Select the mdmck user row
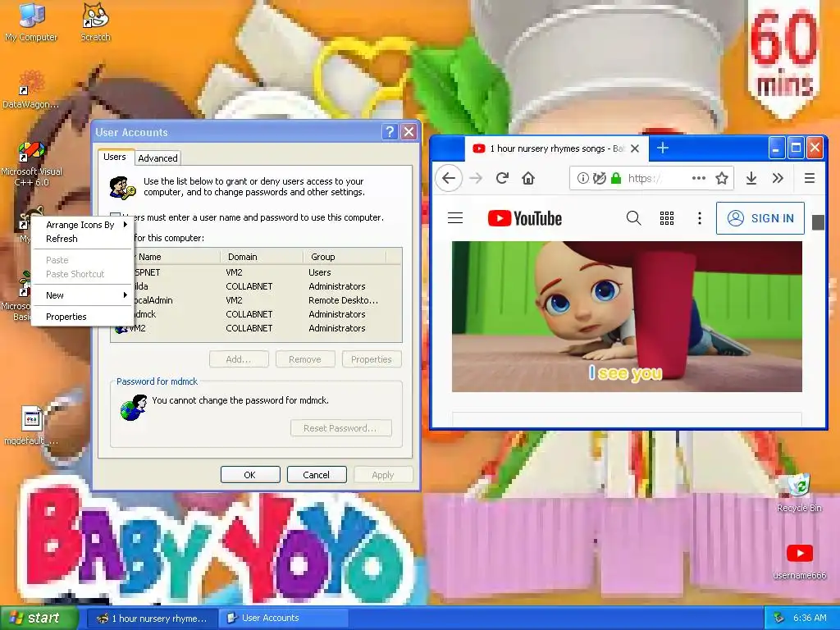The width and height of the screenshot is (840, 630). [256, 314]
